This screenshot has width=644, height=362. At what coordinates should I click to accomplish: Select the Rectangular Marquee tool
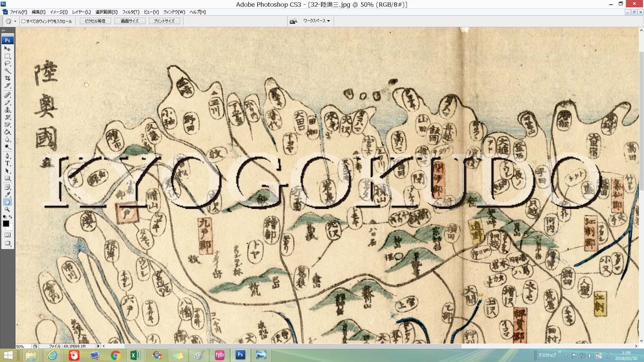(x=8, y=56)
